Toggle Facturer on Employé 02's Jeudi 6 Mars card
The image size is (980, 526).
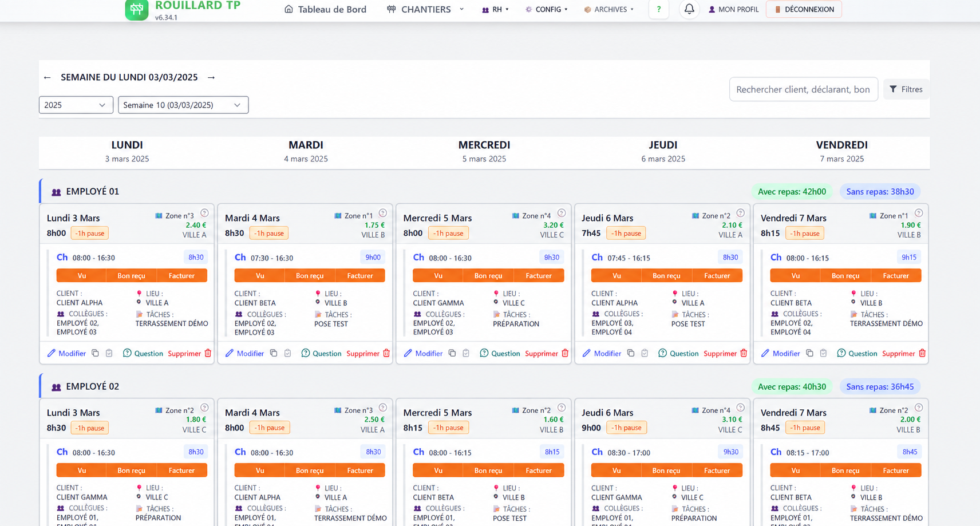(717, 470)
